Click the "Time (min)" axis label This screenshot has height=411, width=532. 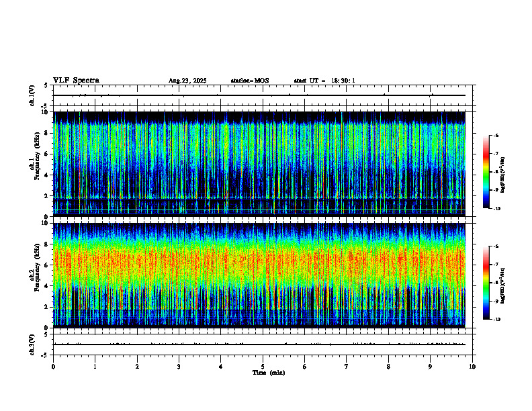269,373
